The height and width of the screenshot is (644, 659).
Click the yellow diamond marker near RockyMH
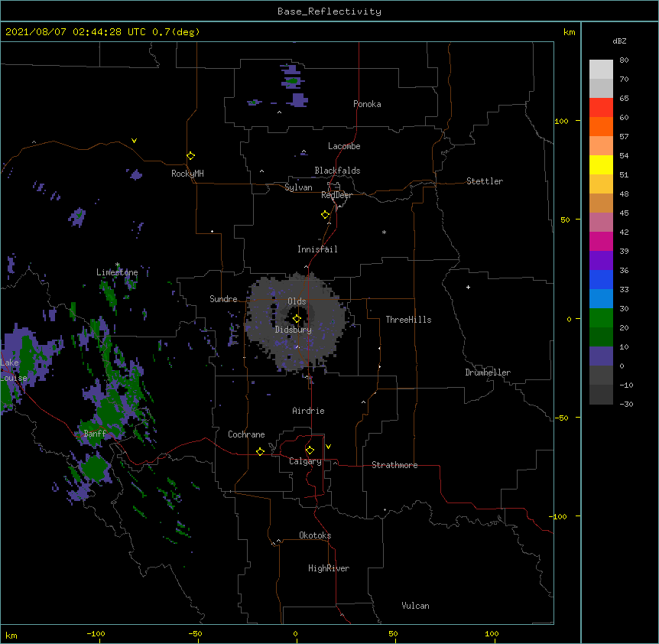[x=191, y=156]
